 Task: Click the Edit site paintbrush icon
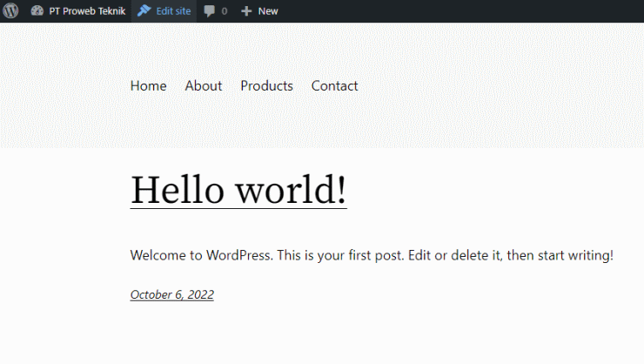144,10
